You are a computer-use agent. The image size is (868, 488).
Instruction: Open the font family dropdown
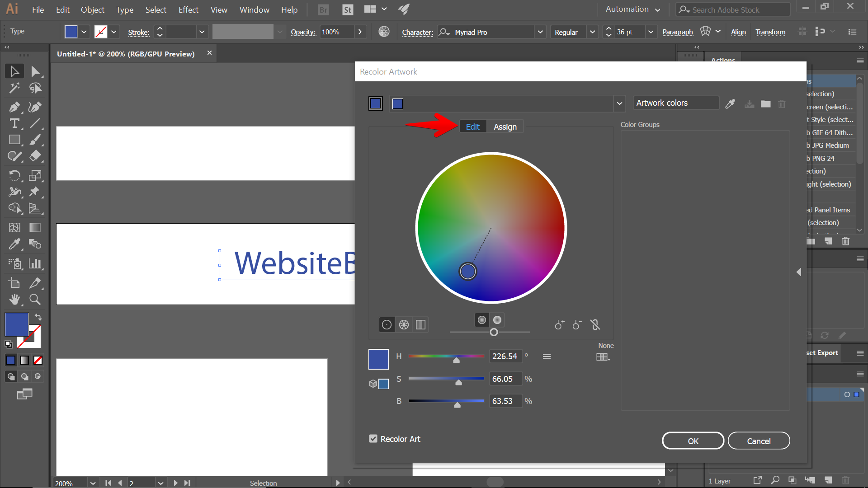click(540, 32)
